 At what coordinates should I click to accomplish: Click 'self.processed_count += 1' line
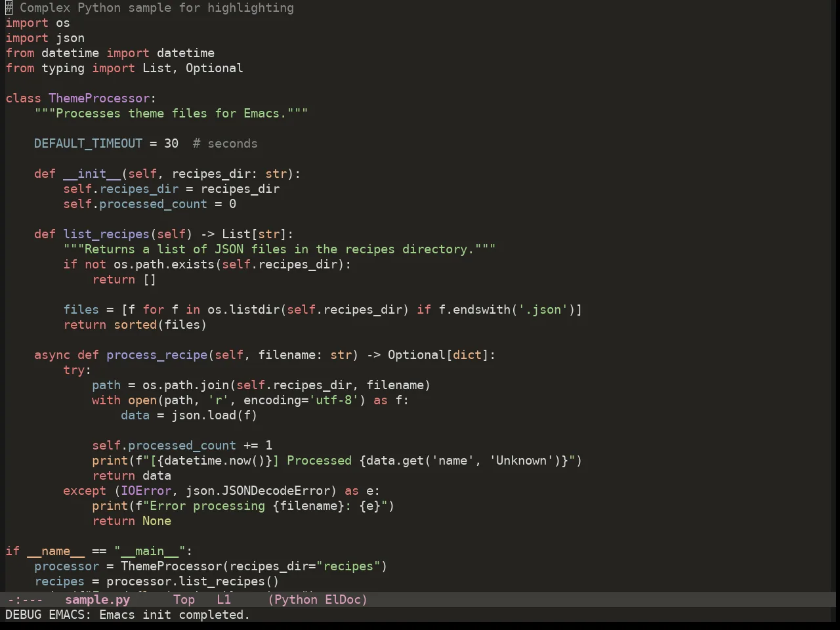tap(182, 446)
